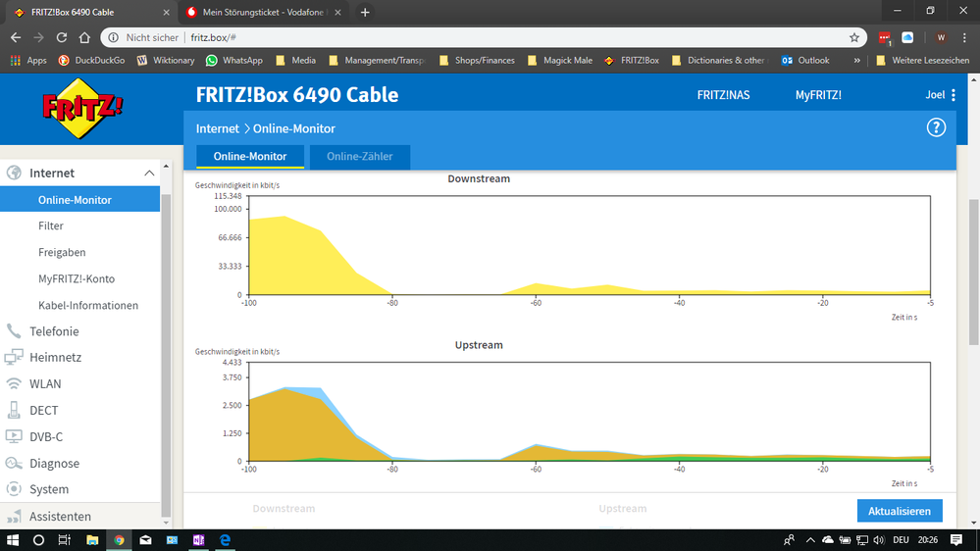
Task: Click the DECT handset icon
Action: coord(14,410)
